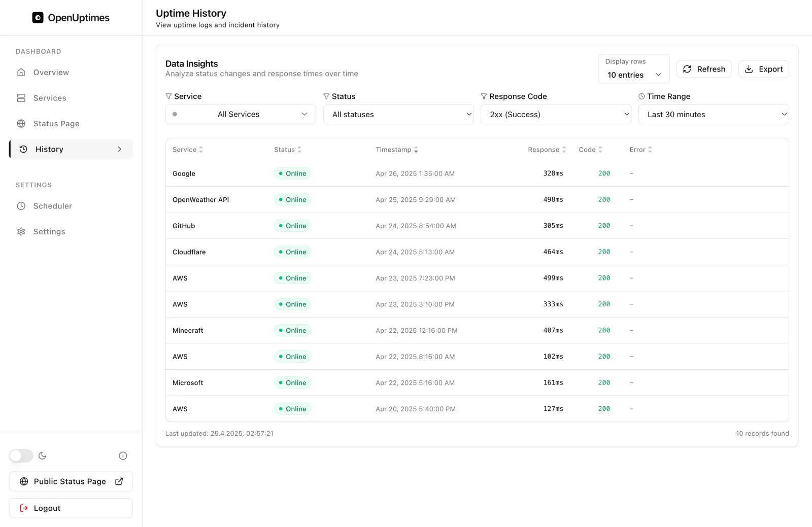Click response time 498ms
The height and width of the screenshot is (527, 812).
click(553, 200)
